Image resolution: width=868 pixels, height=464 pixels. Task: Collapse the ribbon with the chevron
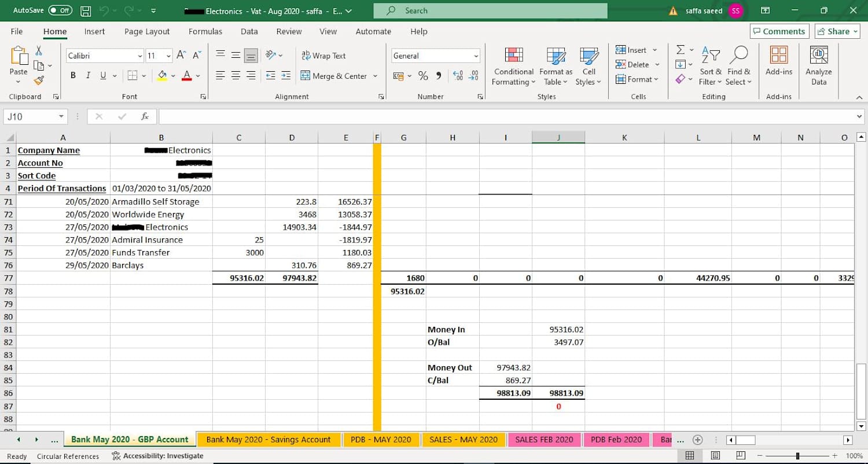point(859,97)
